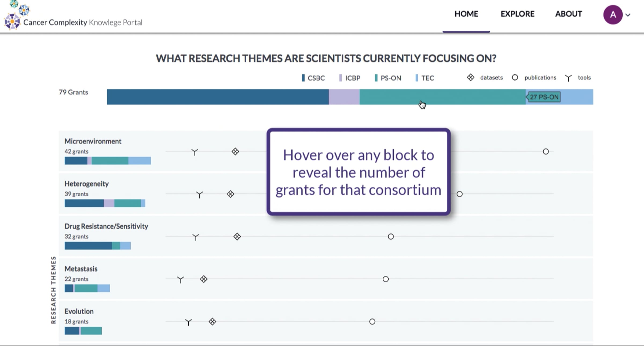Viewport: 644px width, 346px height.
Task: Click Drug Resistance/Sensitivity publications circle
Action: point(391,237)
